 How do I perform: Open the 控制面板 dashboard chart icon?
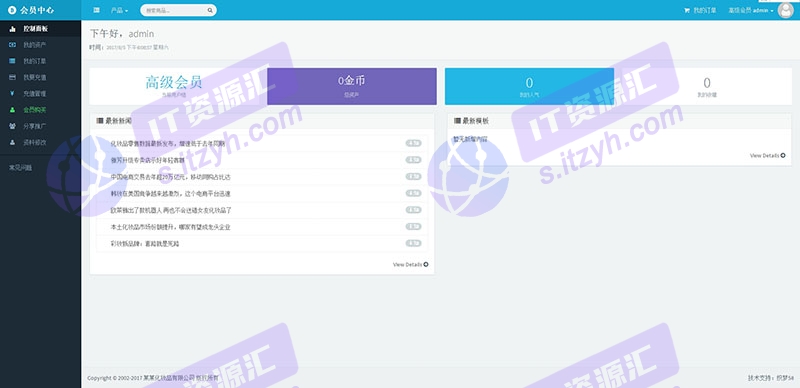(x=13, y=29)
